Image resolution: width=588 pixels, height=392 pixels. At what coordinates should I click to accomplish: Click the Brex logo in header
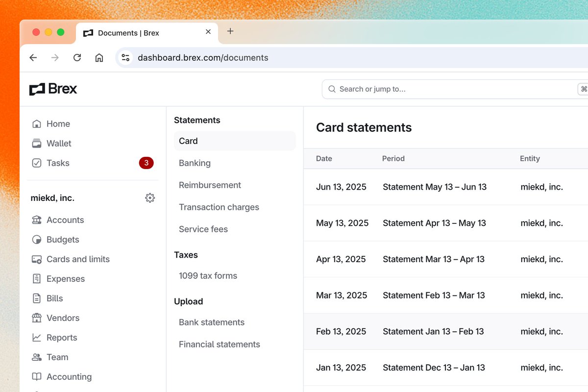pos(53,89)
